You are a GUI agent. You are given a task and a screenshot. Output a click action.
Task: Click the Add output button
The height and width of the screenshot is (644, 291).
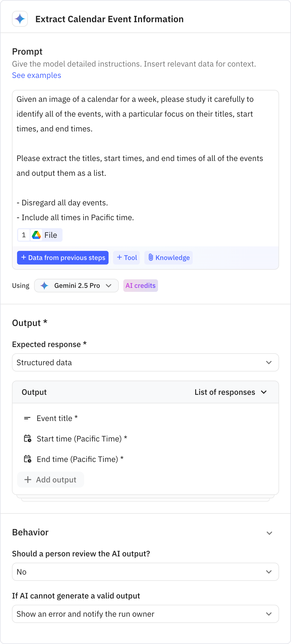(x=51, y=480)
